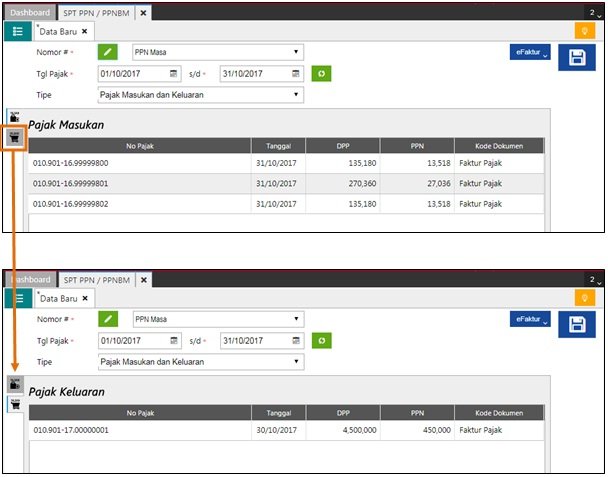Image resolution: width=608 pixels, height=477 pixels.
Task: Click the teal list menu icon in top window
Action: tap(17, 31)
